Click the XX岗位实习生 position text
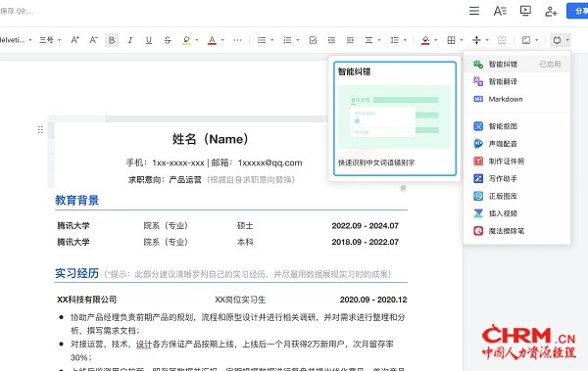Viewport: 588px width, 371px height. click(240, 300)
